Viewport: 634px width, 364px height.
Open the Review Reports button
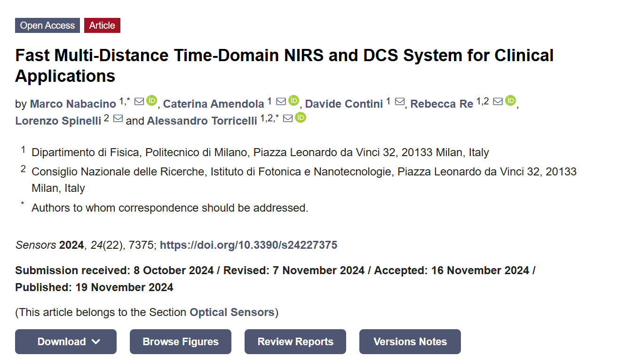[295, 342]
